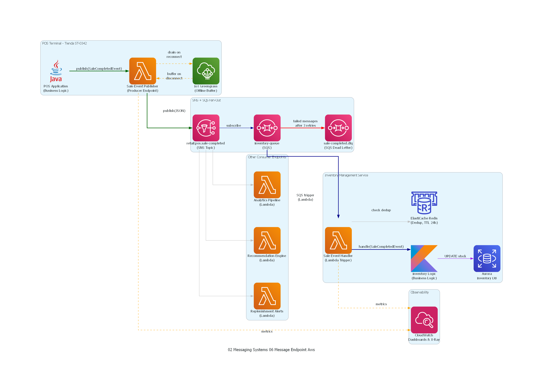The height and width of the screenshot is (392, 543).
Task: Select the sale-completed.dlq dead letter icon
Action: pos(338,128)
